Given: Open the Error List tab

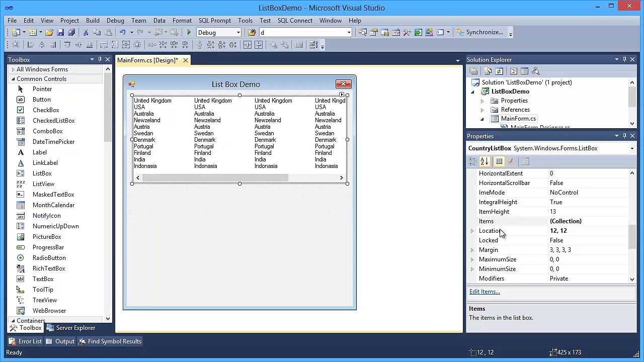Looking at the screenshot, I should pos(25,341).
